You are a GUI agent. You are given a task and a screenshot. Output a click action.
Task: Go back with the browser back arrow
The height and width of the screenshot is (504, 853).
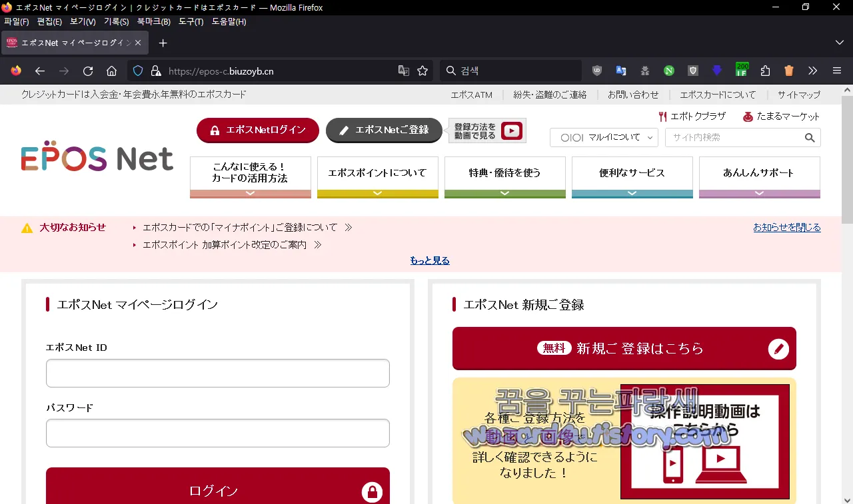click(40, 71)
